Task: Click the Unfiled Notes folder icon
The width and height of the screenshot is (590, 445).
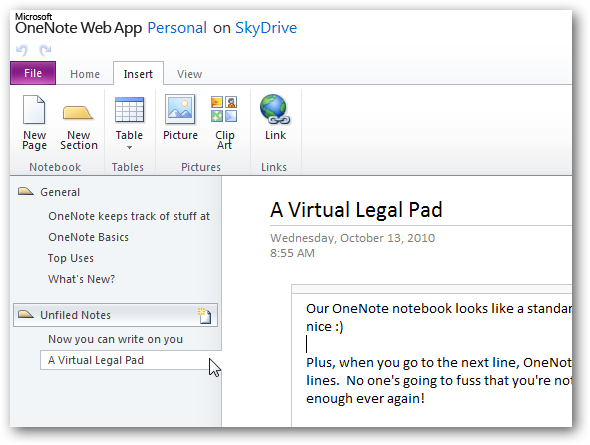Action: point(26,314)
